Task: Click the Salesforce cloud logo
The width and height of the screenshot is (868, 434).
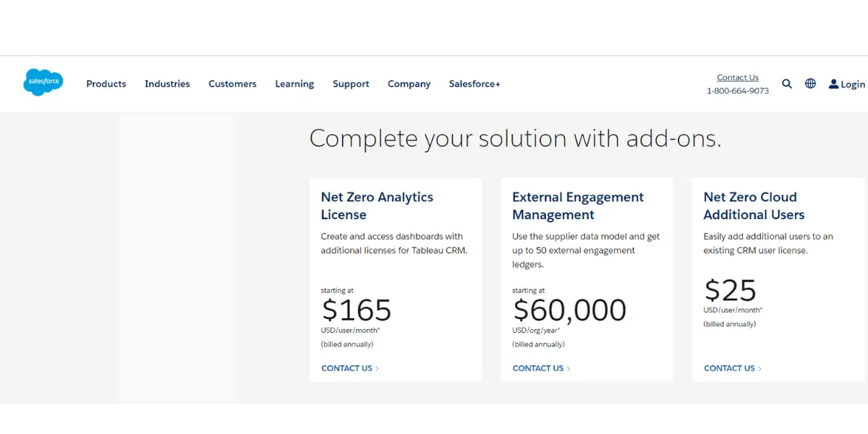Action: click(43, 82)
